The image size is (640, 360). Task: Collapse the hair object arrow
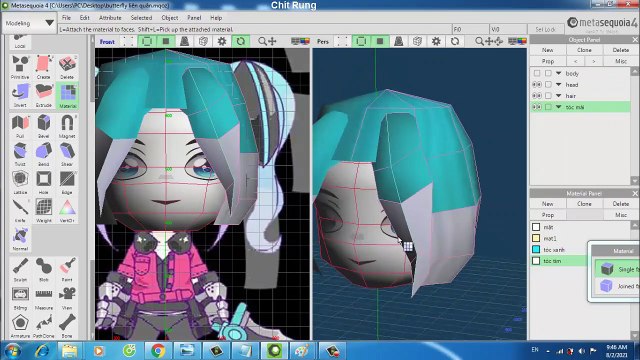coord(558,96)
